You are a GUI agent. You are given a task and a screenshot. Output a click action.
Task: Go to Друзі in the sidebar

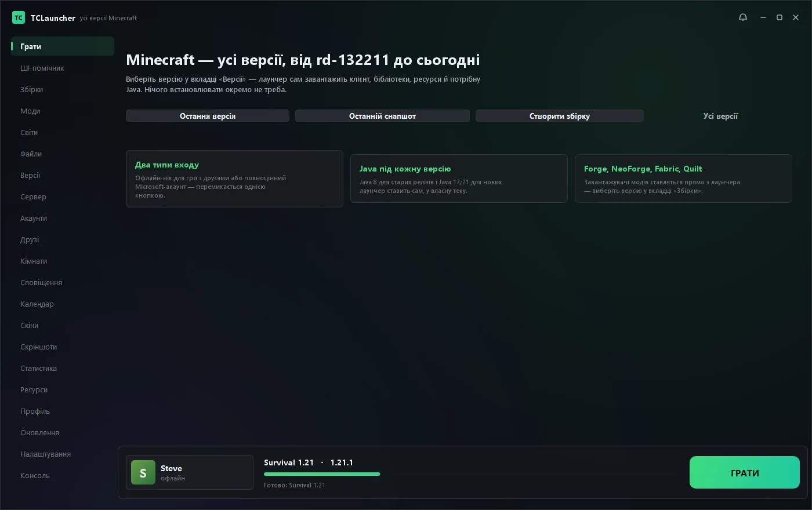click(63, 239)
